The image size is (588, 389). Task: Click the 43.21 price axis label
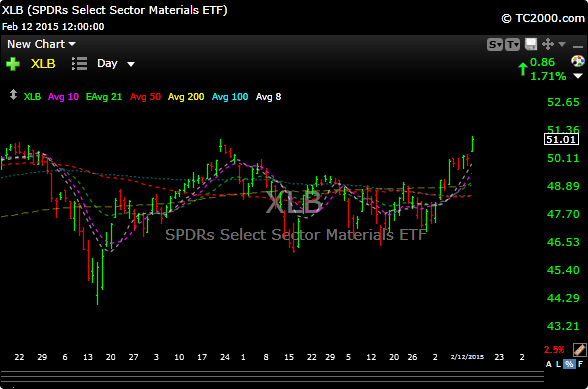tap(563, 326)
